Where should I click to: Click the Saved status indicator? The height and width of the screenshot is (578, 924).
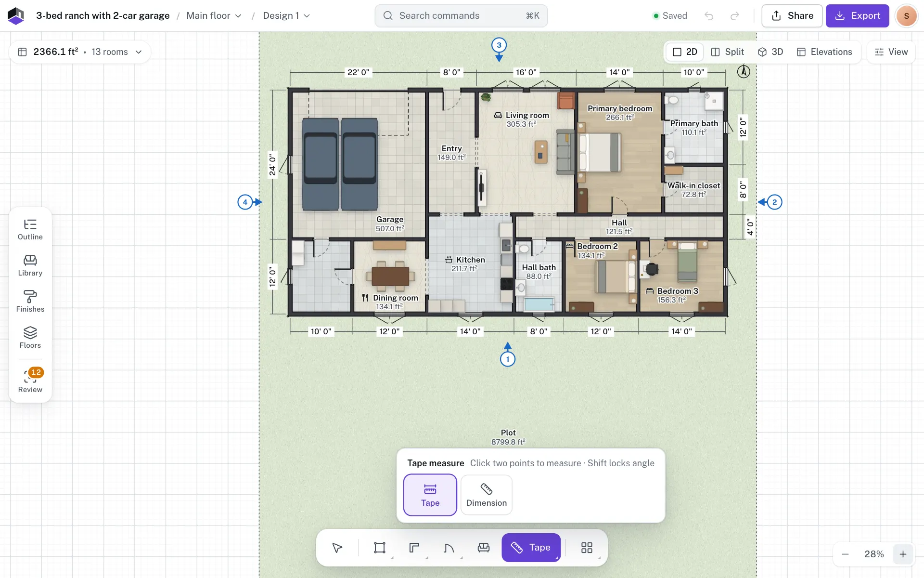click(x=669, y=16)
